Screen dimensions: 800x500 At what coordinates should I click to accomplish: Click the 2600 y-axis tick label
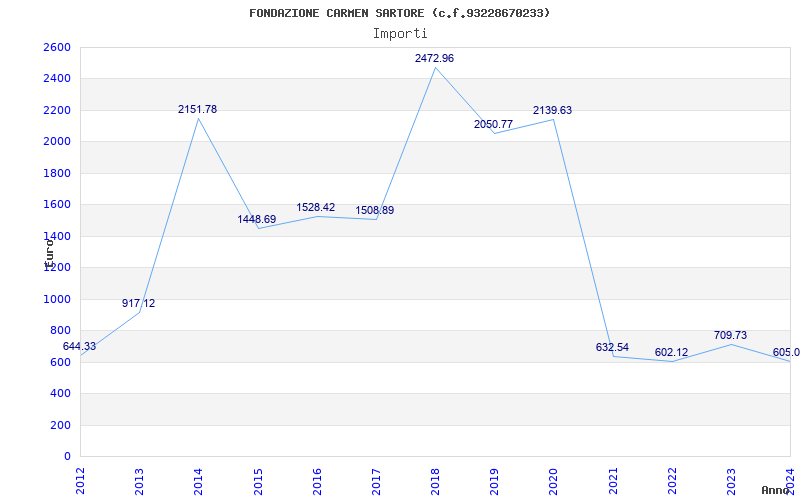coord(57,47)
